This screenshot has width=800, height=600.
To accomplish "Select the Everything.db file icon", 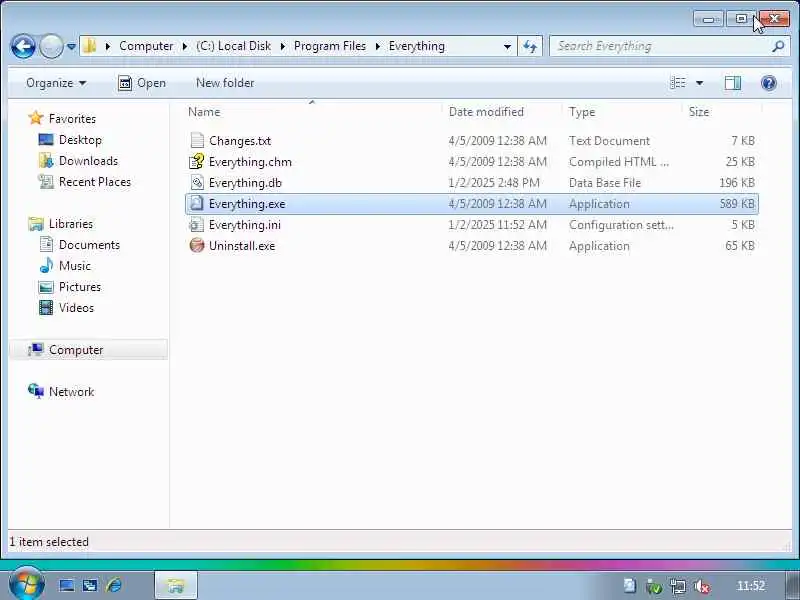I will pos(197,183).
